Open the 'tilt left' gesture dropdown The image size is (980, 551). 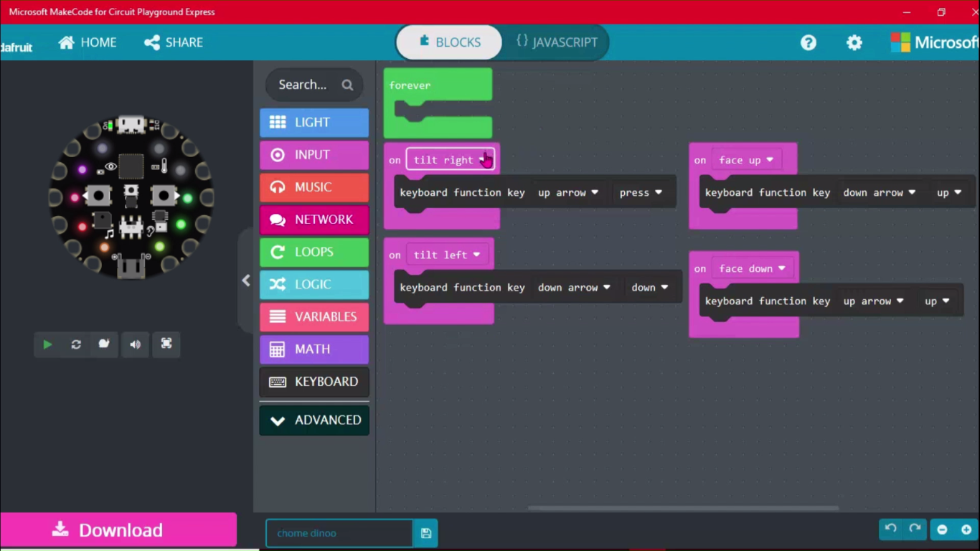(x=446, y=255)
